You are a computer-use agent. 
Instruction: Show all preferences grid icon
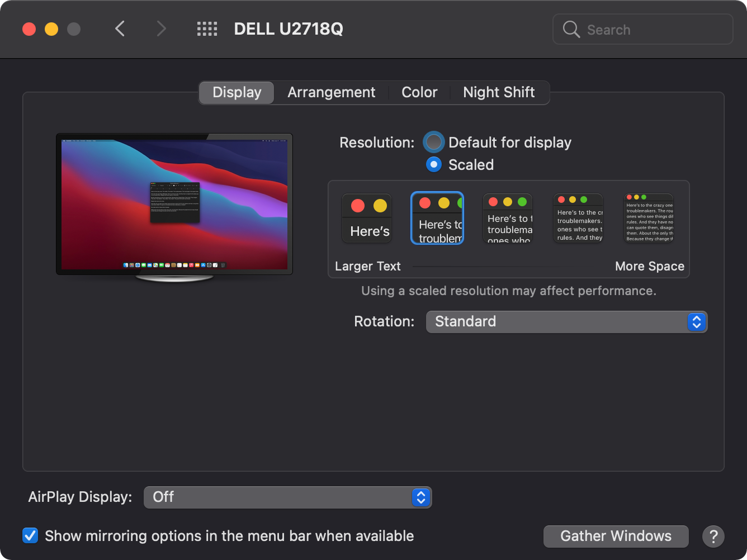pos(207,29)
